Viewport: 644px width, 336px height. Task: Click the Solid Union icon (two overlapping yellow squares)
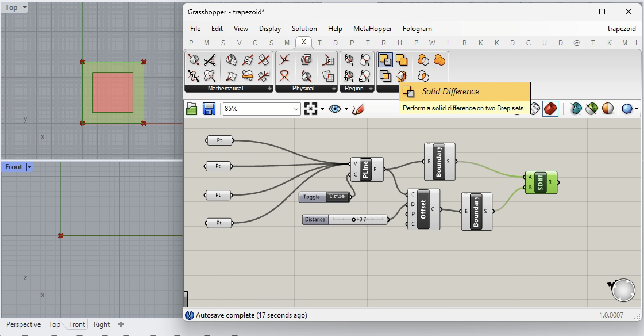point(401,60)
